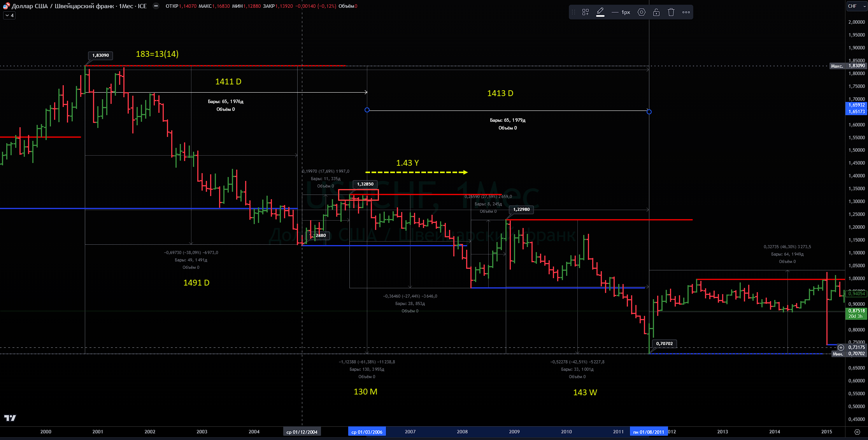The width and height of the screenshot is (868, 440).
Task: Select the 1413 D text label
Action: pyautogui.click(x=500, y=93)
